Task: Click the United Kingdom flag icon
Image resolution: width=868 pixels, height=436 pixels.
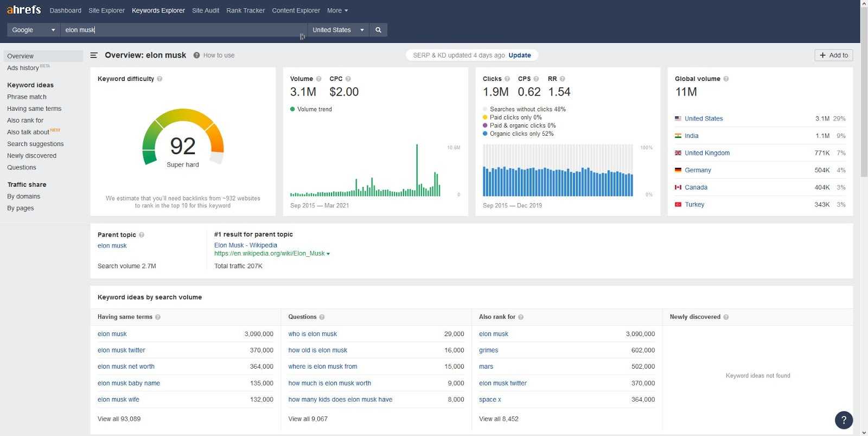Action: (x=678, y=153)
